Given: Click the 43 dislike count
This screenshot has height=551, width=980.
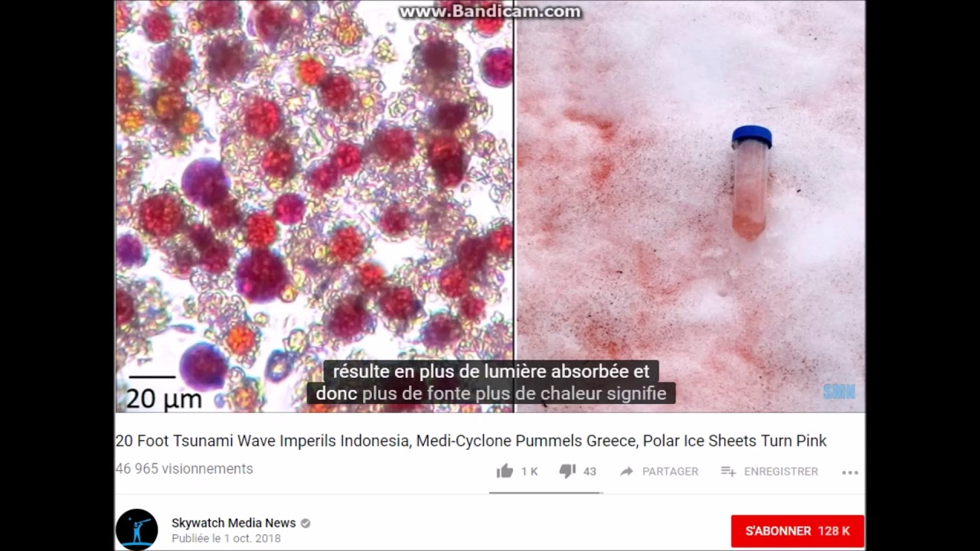Looking at the screenshot, I should [x=590, y=471].
